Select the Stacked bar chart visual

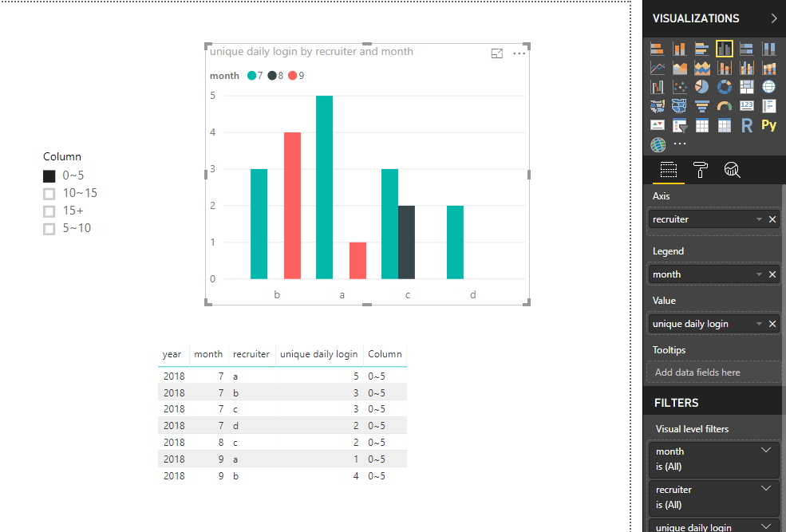658,49
